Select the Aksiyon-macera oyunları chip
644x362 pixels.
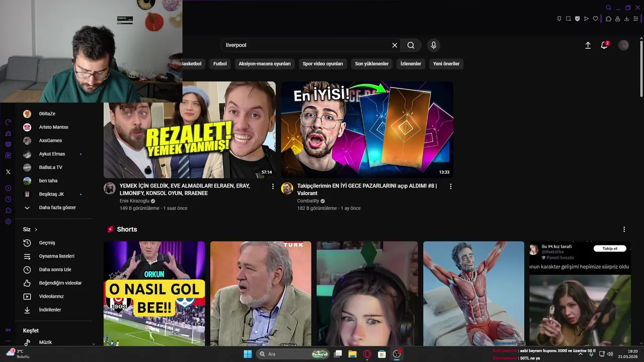click(x=265, y=64)
